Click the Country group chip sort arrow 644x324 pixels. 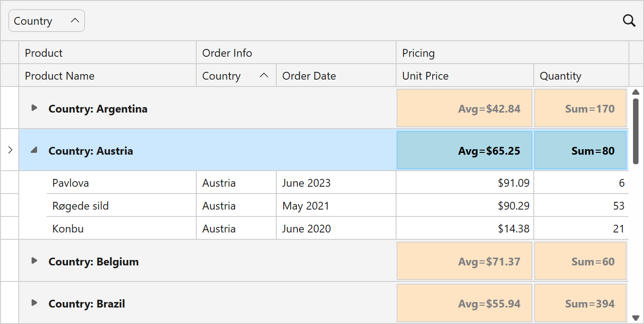point(75,21)
